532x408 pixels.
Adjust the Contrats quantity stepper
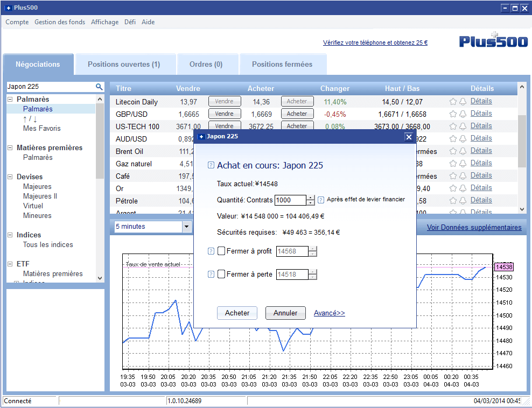(311, 200)
